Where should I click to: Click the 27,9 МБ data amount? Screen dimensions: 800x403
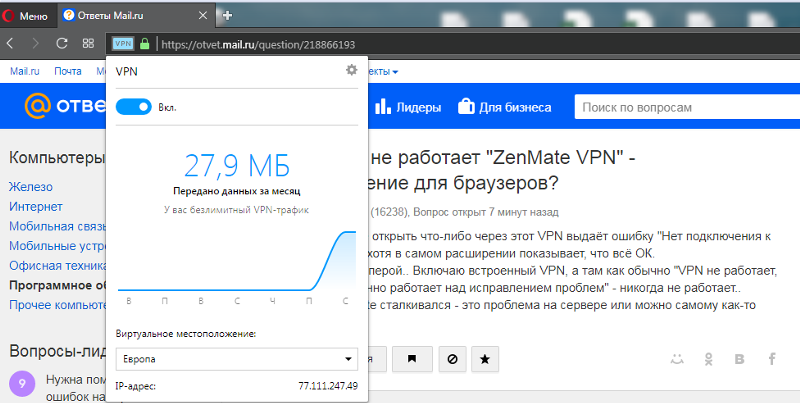coord(237,166)
